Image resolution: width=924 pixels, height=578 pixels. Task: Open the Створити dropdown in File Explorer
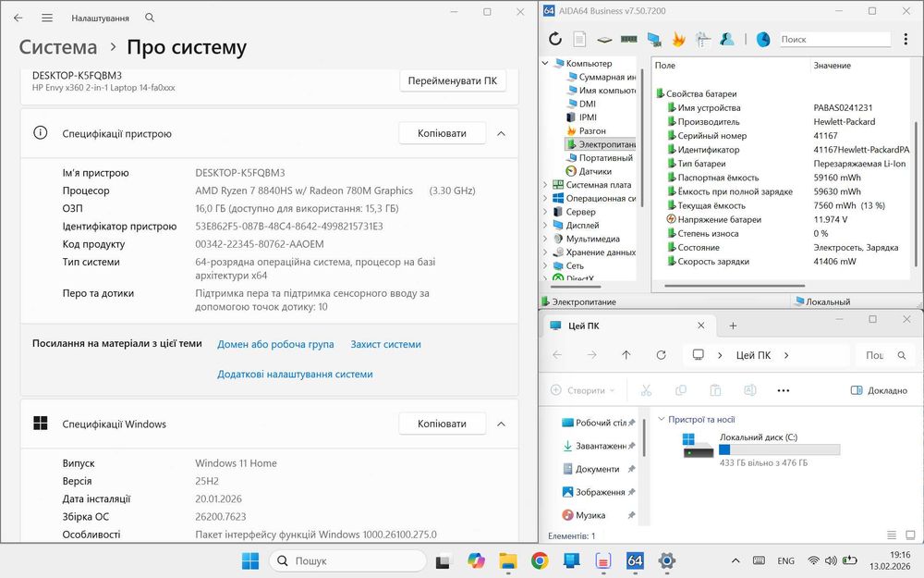583,390
